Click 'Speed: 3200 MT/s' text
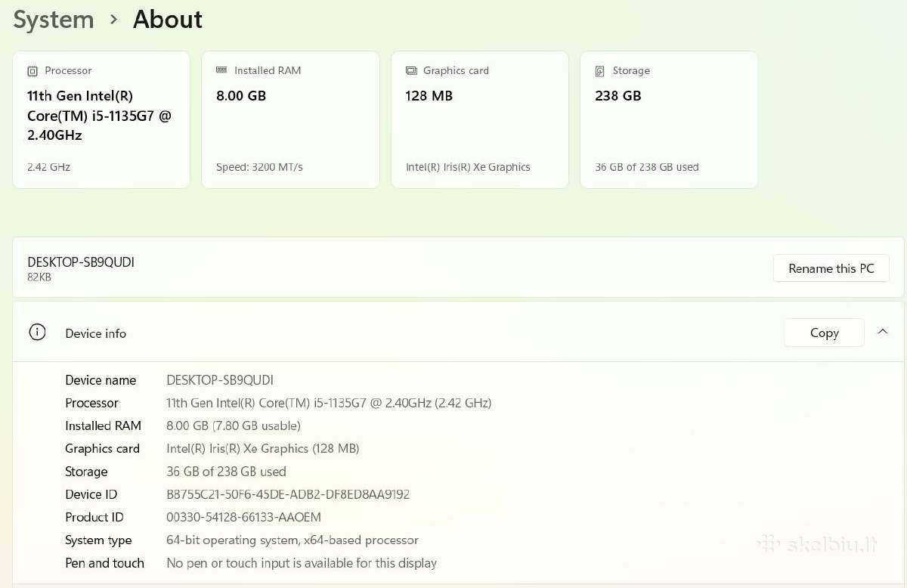This screenshot has width=907, height=588. click(x=259, y=167)
